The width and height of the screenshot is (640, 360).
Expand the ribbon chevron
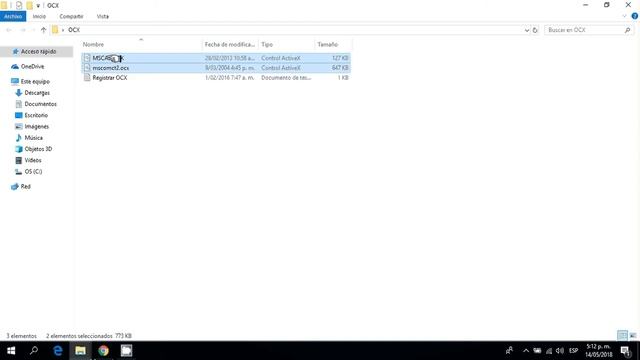click(624, 16)
